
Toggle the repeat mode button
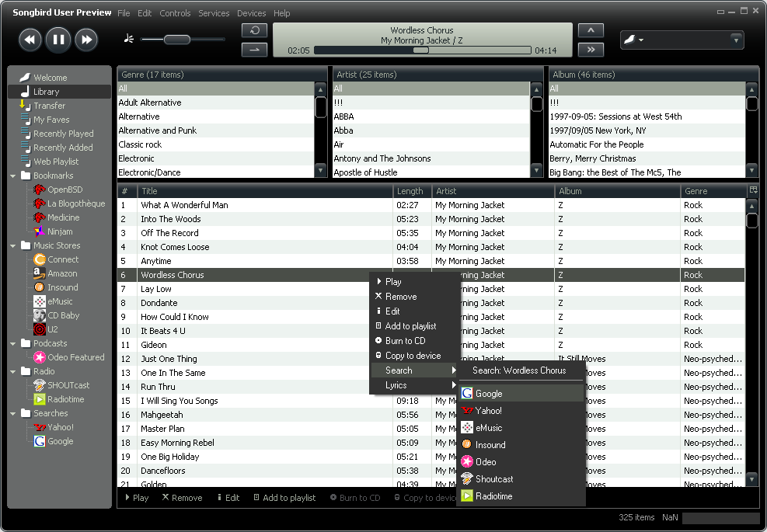(254, 30)
